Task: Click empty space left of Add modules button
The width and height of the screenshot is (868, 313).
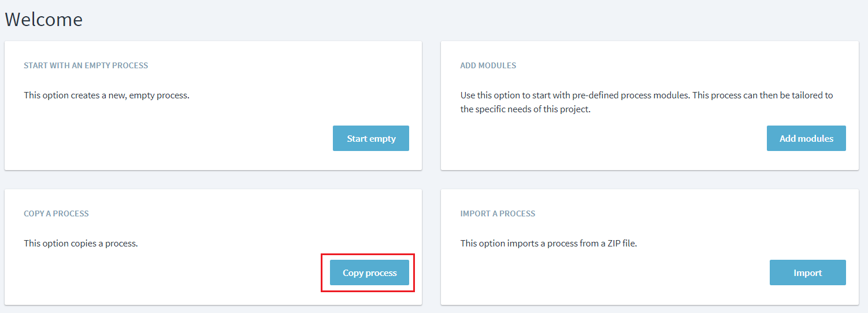Action: coord(607,139)
